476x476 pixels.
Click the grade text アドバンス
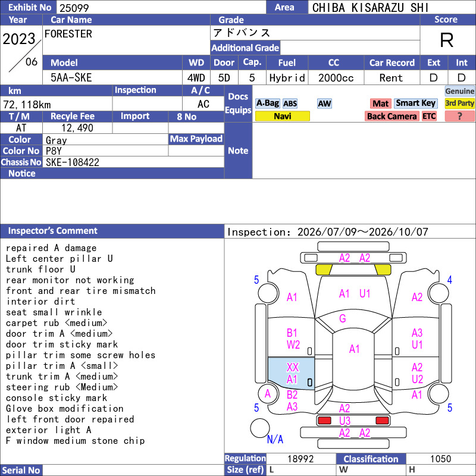(242, 33)
